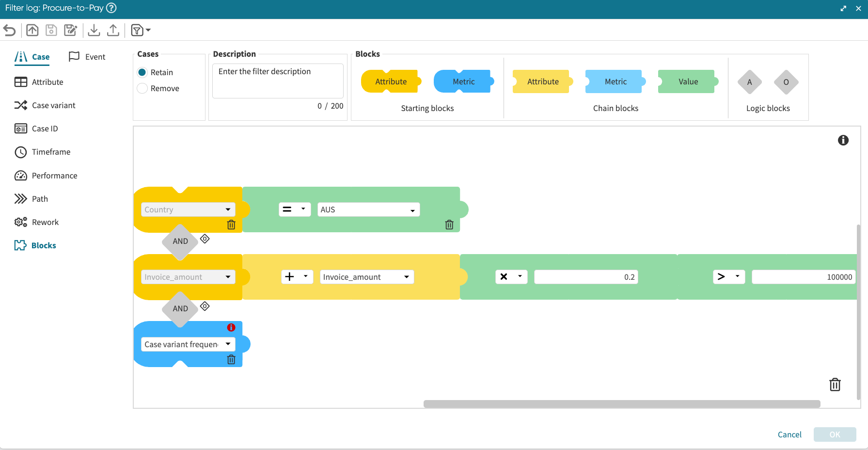Toggle the first AND logic block
This screenshot has height=450, width=868.
tap(180, 241)
